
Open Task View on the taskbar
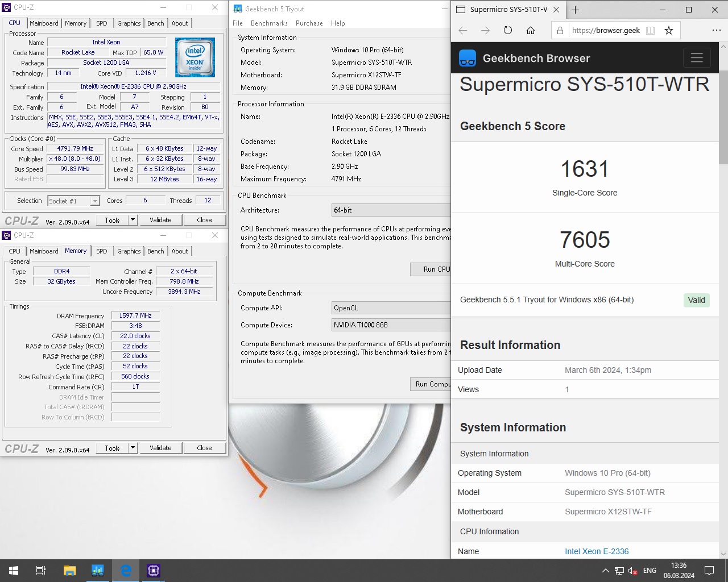(x=41, y=571)
